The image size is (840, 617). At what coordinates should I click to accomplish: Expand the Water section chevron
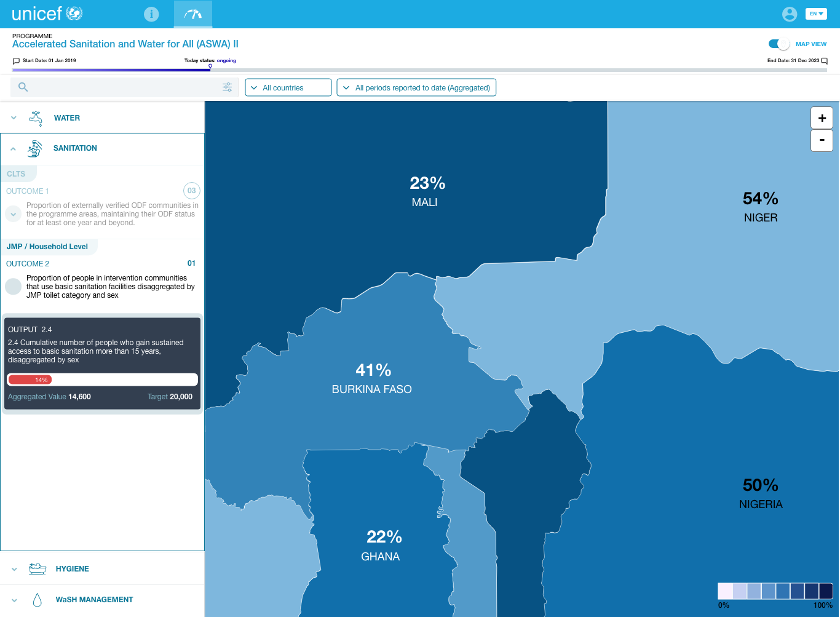(14, 117)
